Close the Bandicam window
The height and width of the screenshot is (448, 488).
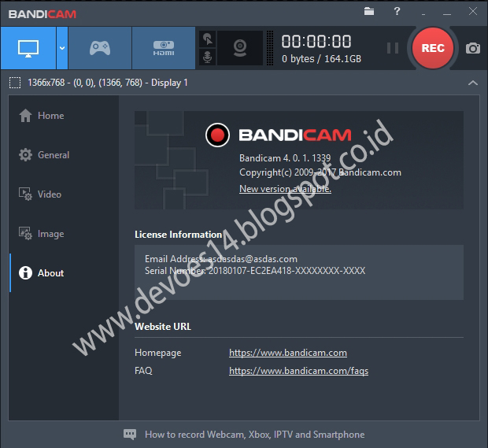click(x=473, y=12)
